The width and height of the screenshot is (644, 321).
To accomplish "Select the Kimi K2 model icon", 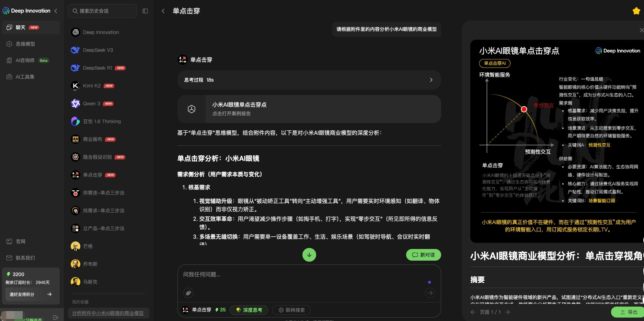I will point(76,86).
